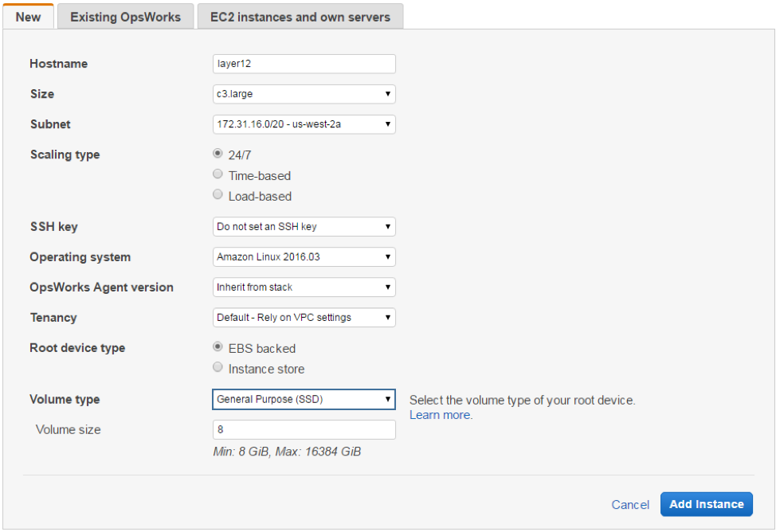Click the Cancel link
The width and height of the screenshot is (776, 532).
(630, 504)
